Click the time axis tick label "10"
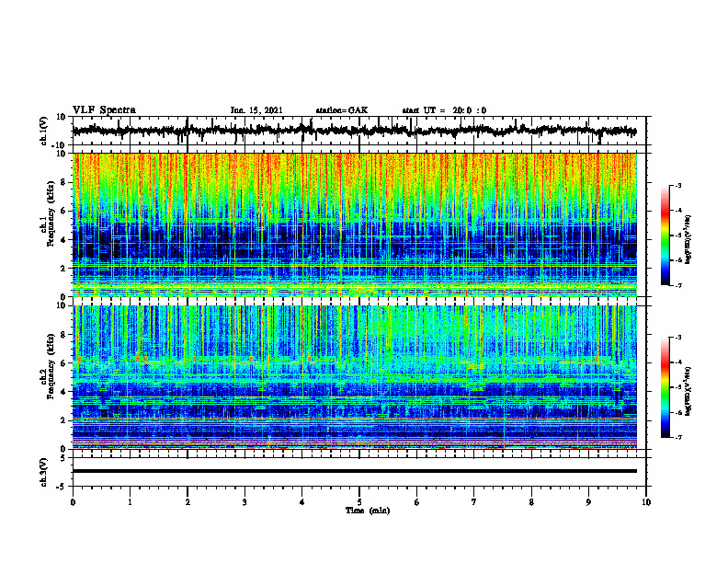This screenshot has height=563, width=728. pos(646,502)
